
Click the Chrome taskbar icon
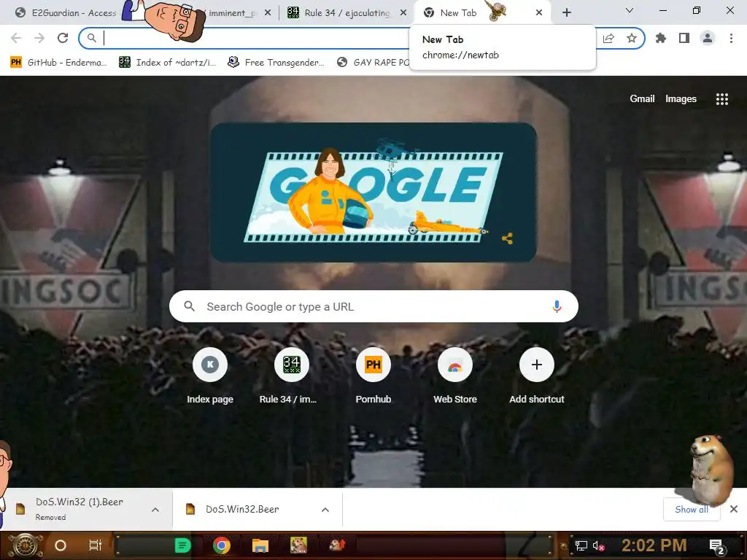(x=222, y=545)
